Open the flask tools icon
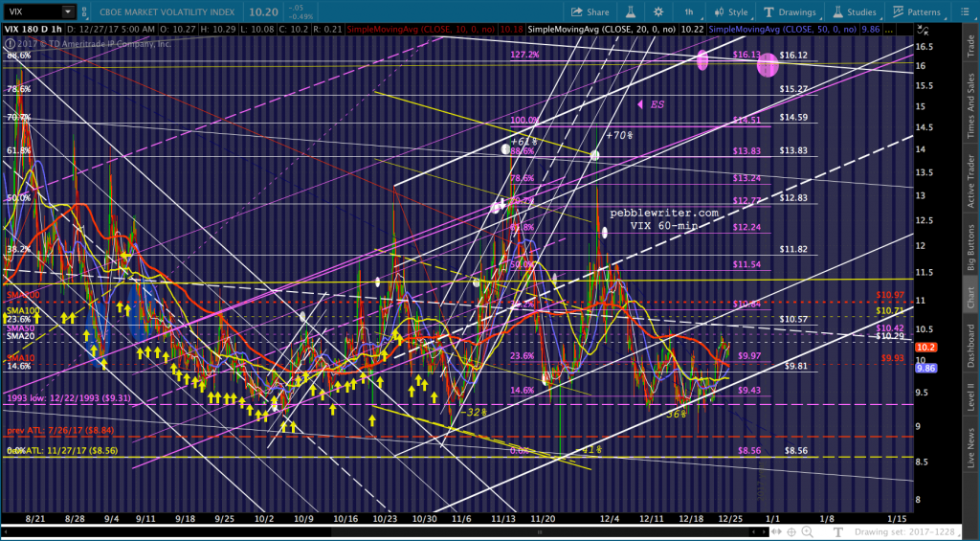Viewport: 980px width, 541px height. coord(632,11)
